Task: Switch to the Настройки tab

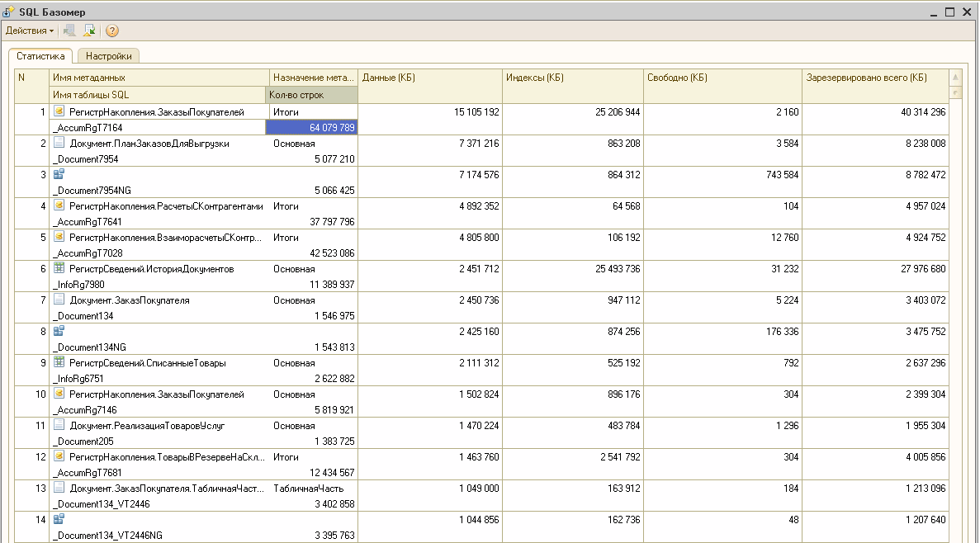Action: (x=108, y=56)
